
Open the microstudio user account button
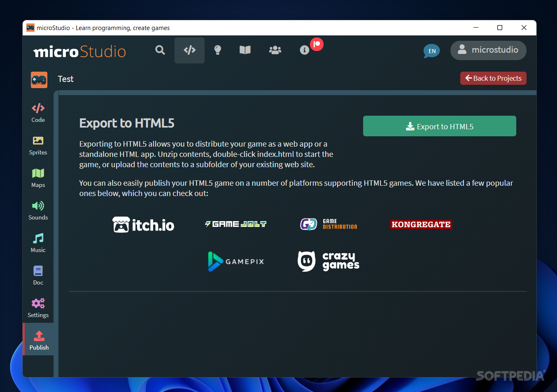pyautogui.click(x=488, y=50)
